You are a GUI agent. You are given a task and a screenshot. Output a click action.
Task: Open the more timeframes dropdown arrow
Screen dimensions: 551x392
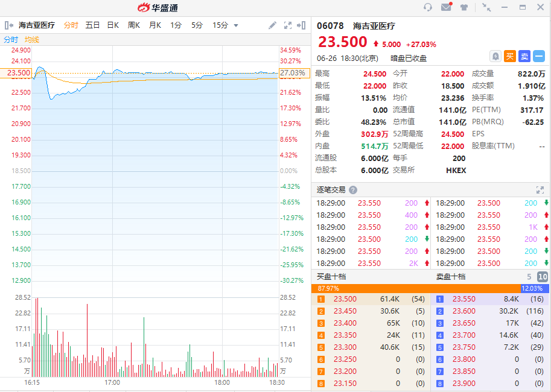[236, 26]
